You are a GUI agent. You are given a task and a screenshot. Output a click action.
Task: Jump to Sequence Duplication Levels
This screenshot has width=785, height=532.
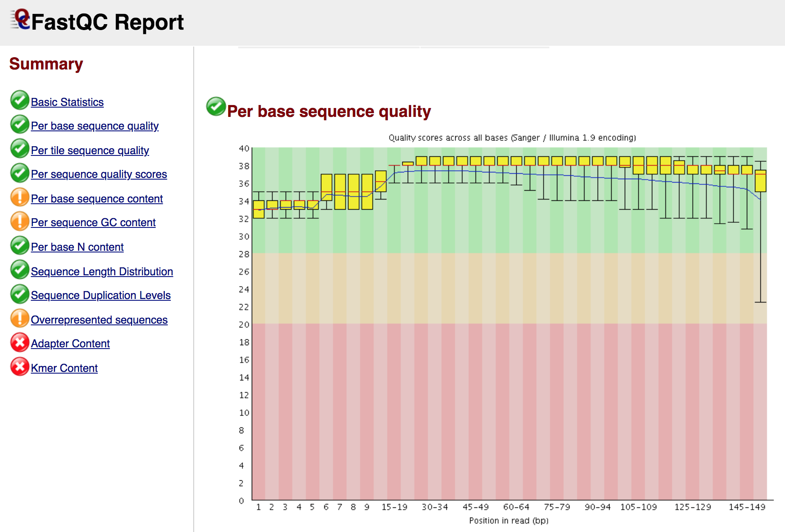101,295
